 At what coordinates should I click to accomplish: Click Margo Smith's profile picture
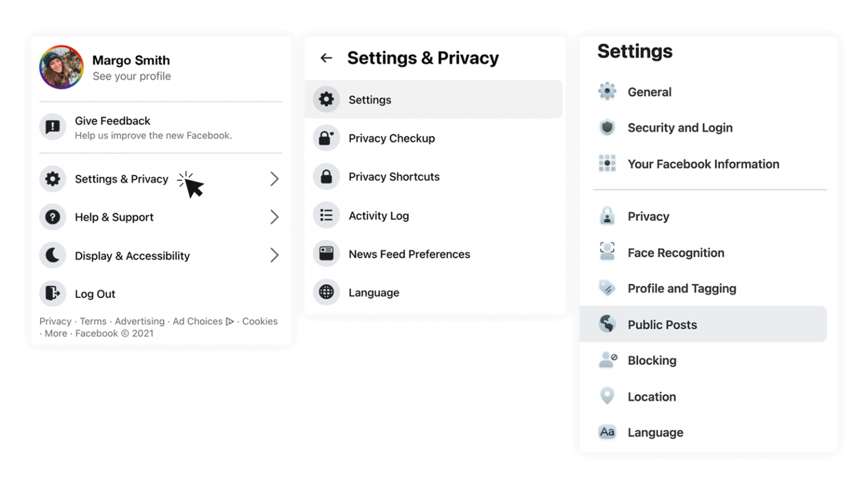click(62, 67)
